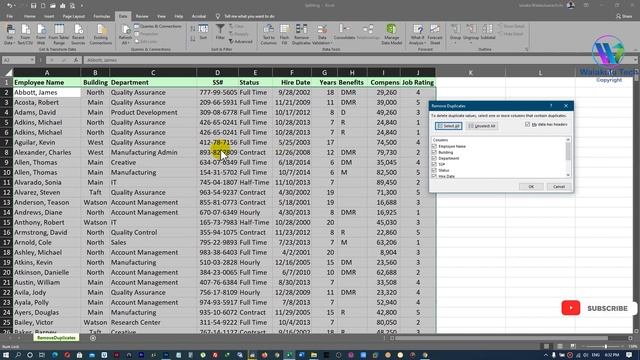
Task: Click Queries & Connections in the ribbon
Action: [x=158, y=26]
